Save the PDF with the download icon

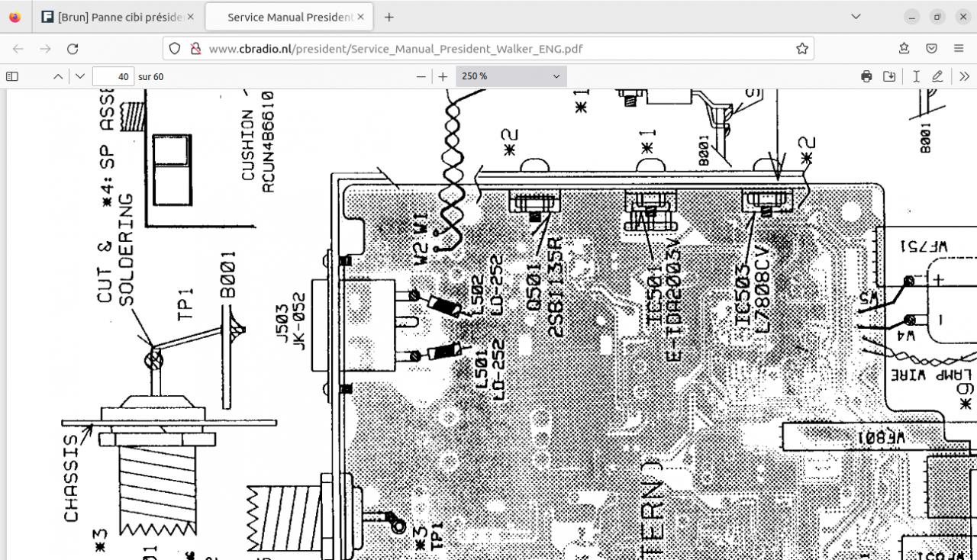coord(889,76)
